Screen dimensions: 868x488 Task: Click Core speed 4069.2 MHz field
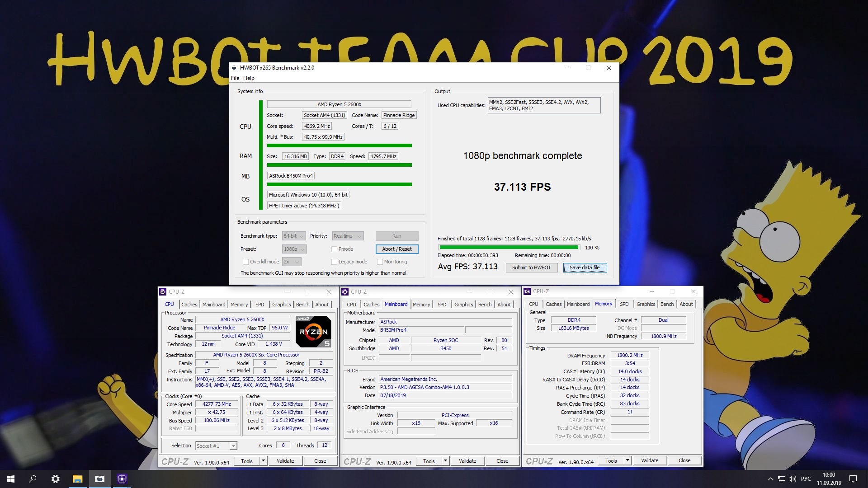pos(317,126)
